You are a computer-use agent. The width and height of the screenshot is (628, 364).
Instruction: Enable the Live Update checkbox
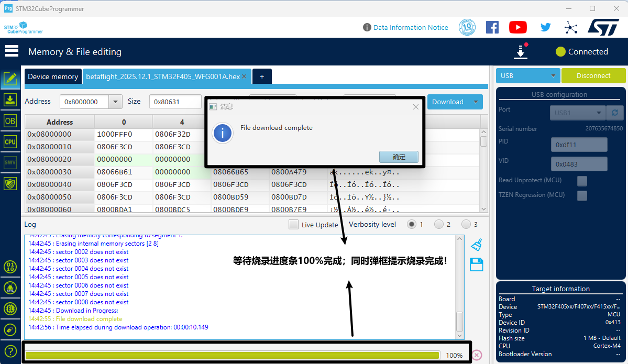pos(294,225)
